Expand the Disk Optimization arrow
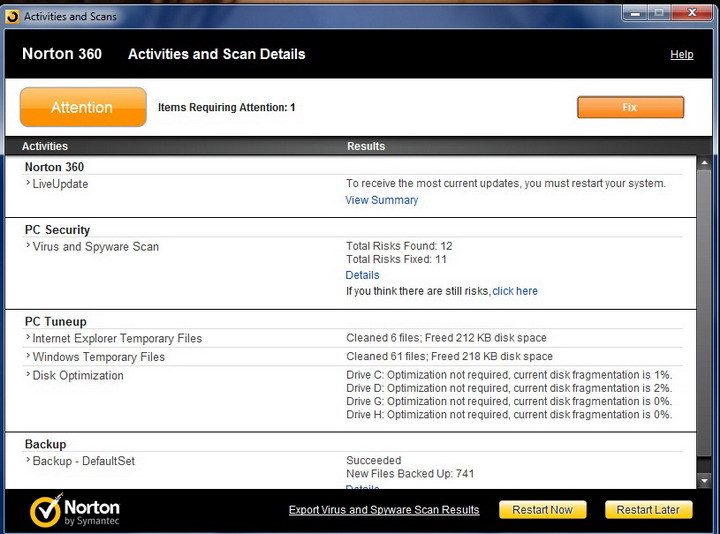This screenshot has width=720, height=534. coord(28,376)
